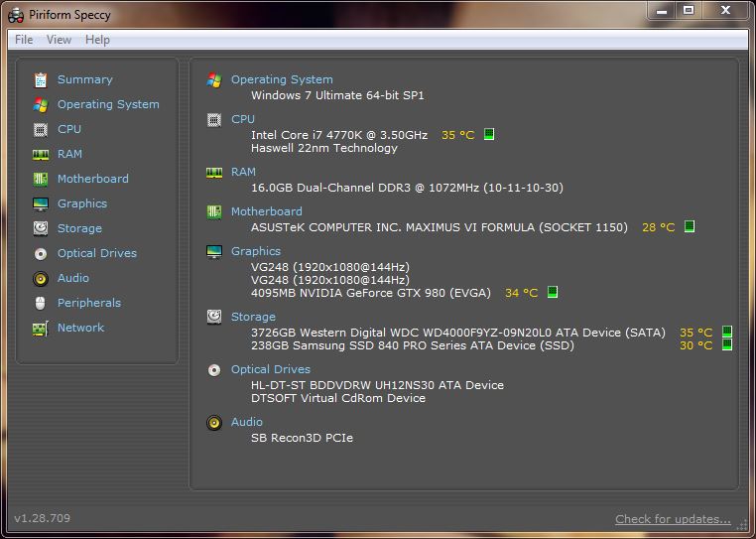Click the CPU heading link in summary
Image resolution: width=756 pixels, height=539 pixels.
click(x=242, y=119)
